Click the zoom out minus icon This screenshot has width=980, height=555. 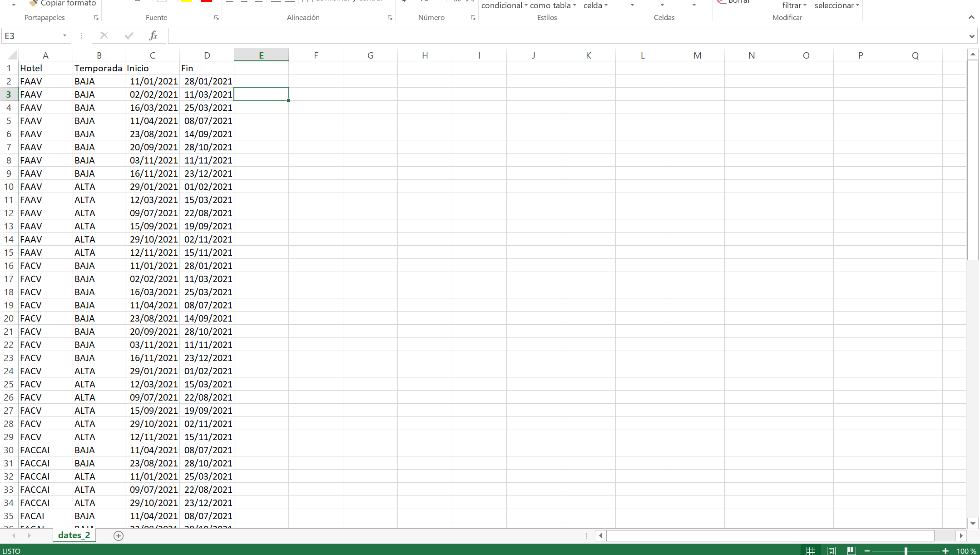pyautogui.click(x=867, y=550)
